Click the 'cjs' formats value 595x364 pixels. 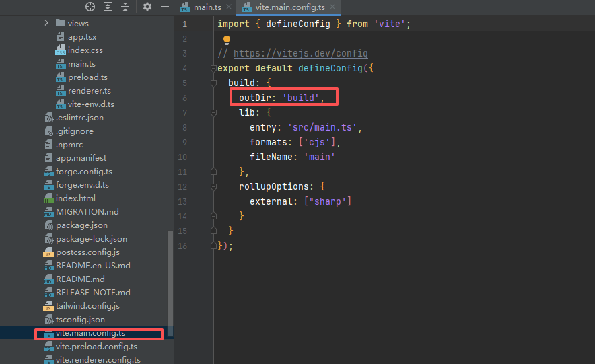click(317, 142)
